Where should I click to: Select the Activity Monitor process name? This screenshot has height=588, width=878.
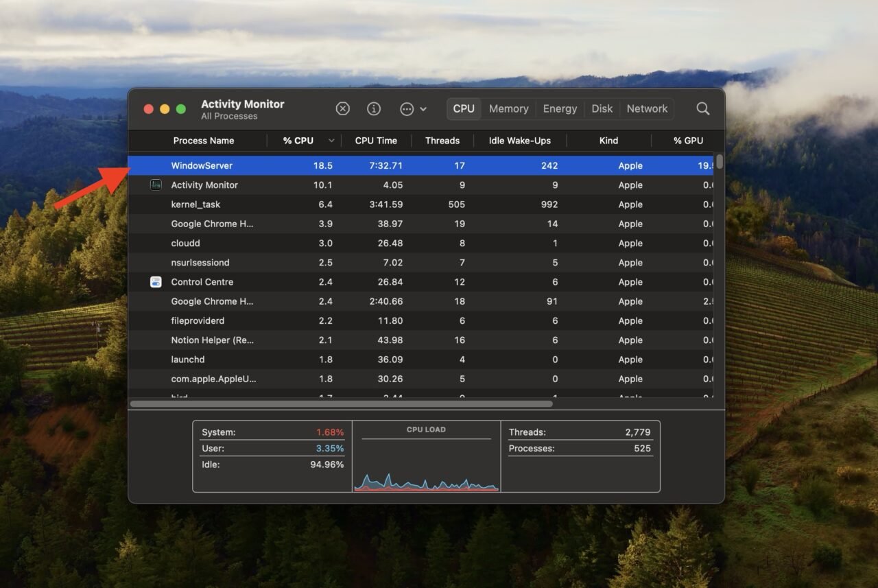204,185
